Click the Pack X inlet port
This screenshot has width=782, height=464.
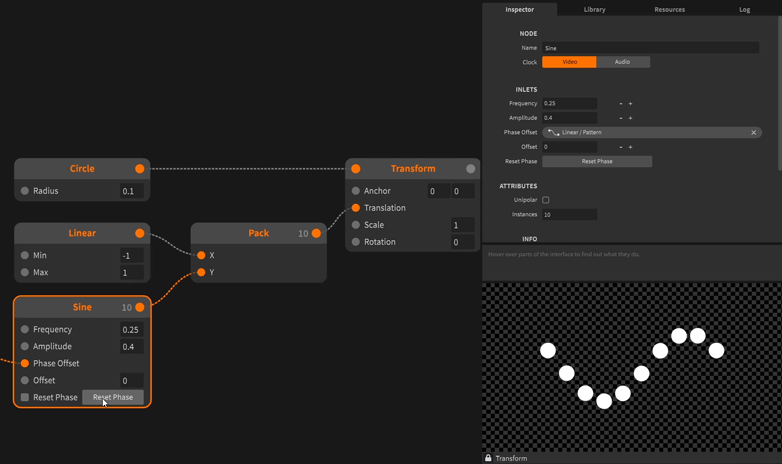(201, 255)
